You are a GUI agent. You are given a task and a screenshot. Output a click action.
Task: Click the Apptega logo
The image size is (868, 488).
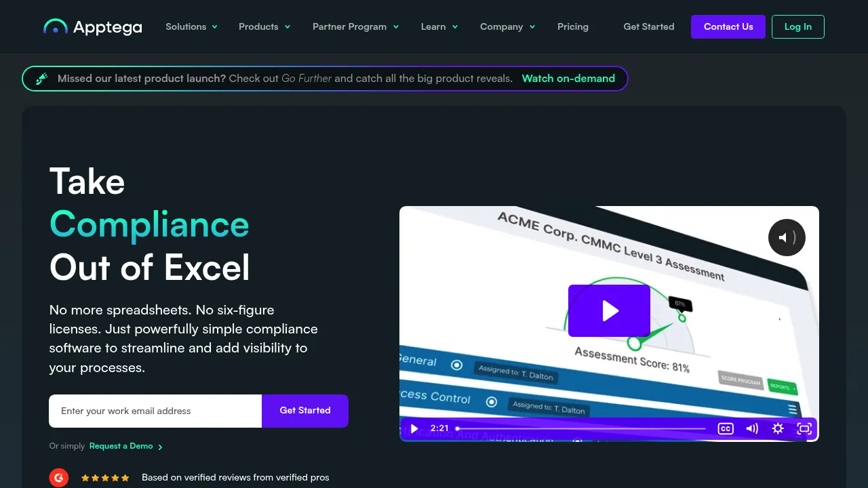pos(93,27)
